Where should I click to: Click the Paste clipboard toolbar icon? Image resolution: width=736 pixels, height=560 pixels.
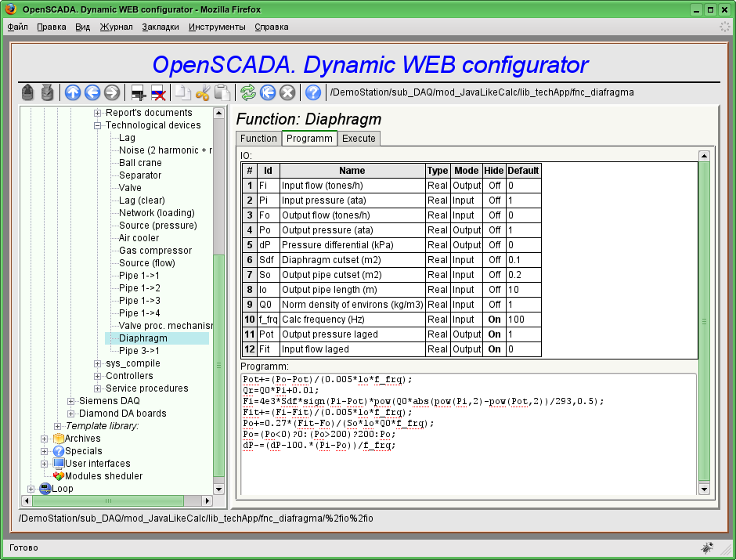pos(222,92)
